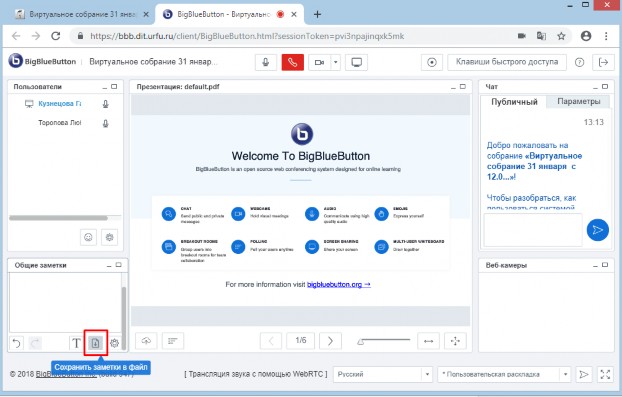Click the browser address bar URL
The image size is (622, 397).
247,36
